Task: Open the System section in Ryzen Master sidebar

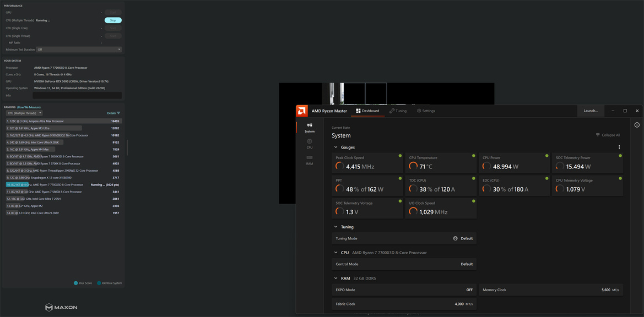Action: [309, 128]
